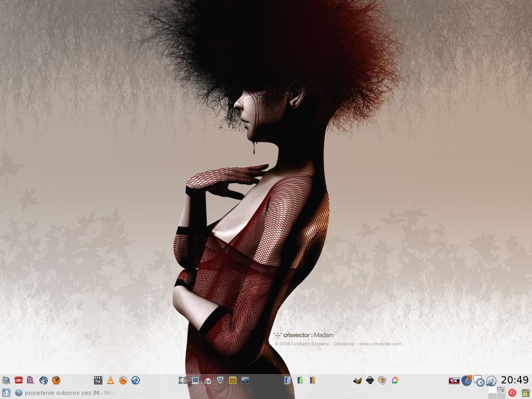
Task: Launch Pidgin instant messenger
Action: [31, 380]
